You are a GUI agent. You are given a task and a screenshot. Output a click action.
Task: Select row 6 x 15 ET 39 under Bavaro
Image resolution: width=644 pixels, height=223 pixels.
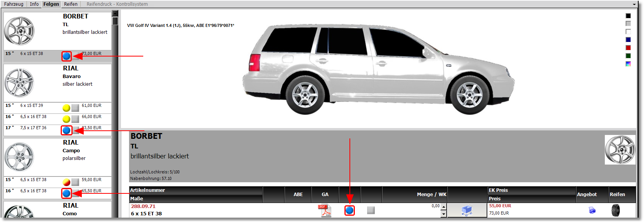(58, 107)
